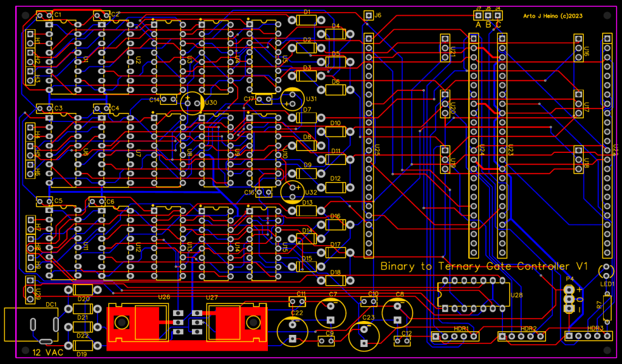Screen dimensions: 622x364
Task: Select the U30 round capacitor footprint
Action: 191,103
